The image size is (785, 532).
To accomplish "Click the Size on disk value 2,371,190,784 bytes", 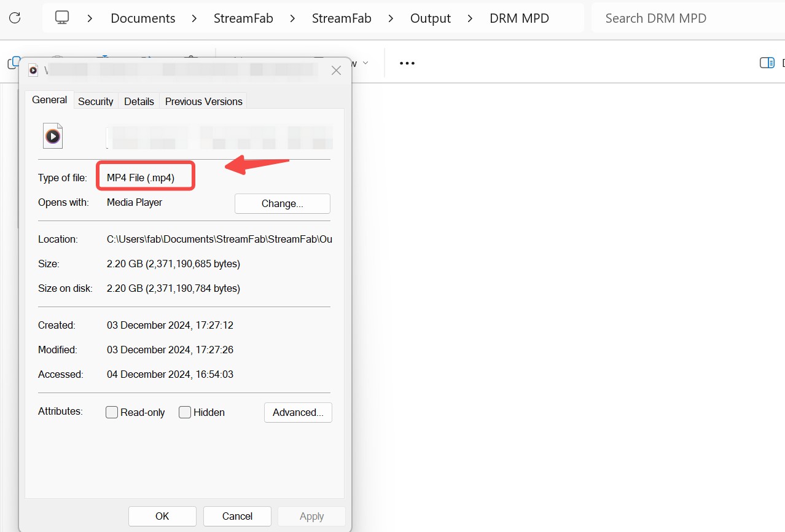I will (x=173, y=288).
